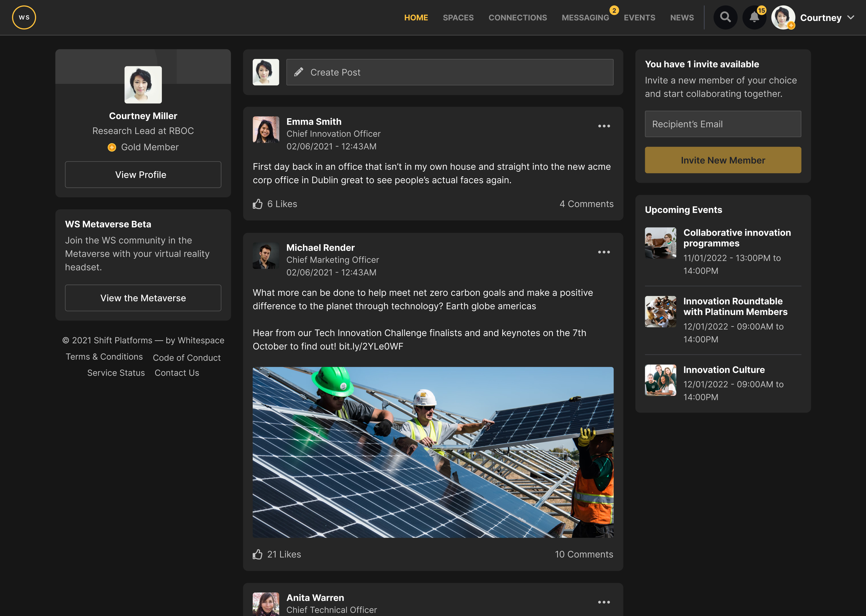Open the Messaging tab
Image resolution: width=866 pixels, height=616 pixels.
[x=585, y=17]
